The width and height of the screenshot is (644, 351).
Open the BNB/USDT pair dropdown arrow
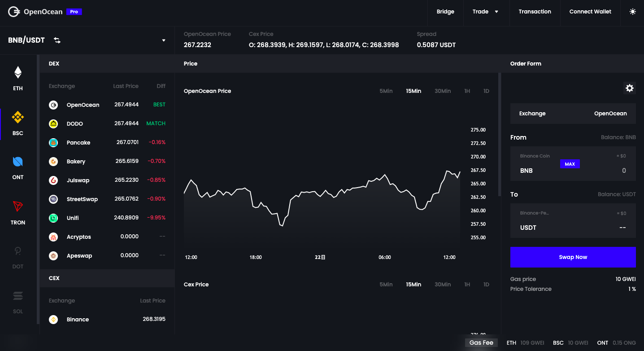pos(164,40)
